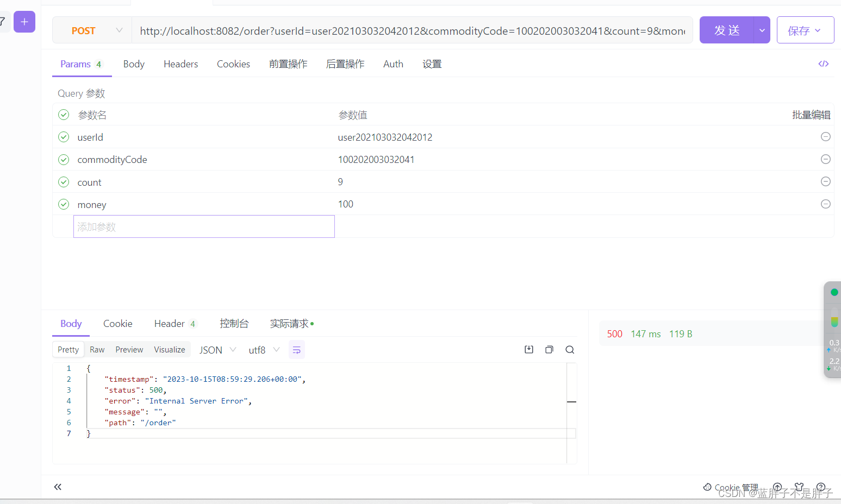The width and height of the screenshot is (841, 504).
Task: Disable the count parameter
Action: coord(64,182)
